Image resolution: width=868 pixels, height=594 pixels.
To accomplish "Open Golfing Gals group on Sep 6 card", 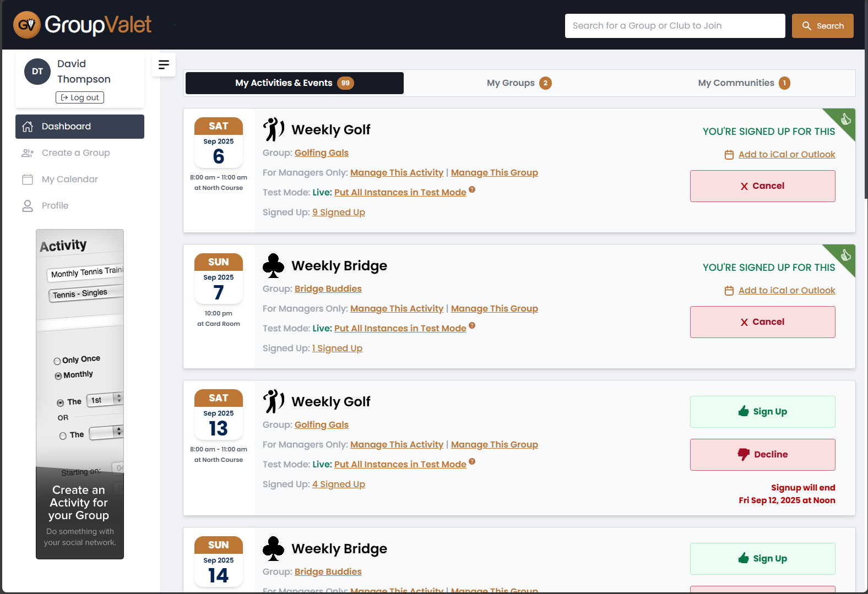I will point(322,153).
